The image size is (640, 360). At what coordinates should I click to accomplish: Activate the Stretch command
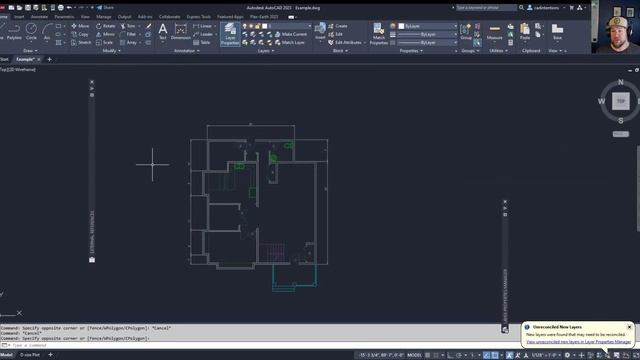[x=81, y=42]
